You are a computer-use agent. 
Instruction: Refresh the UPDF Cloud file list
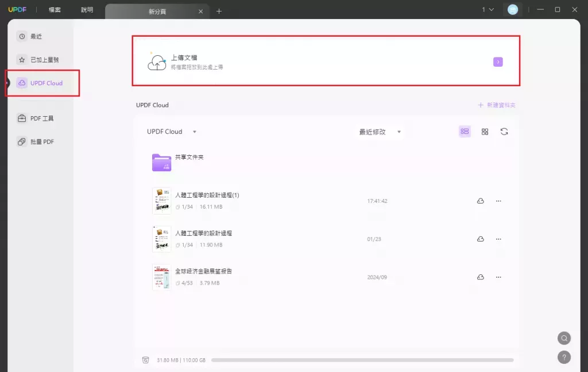pos(504,132)
